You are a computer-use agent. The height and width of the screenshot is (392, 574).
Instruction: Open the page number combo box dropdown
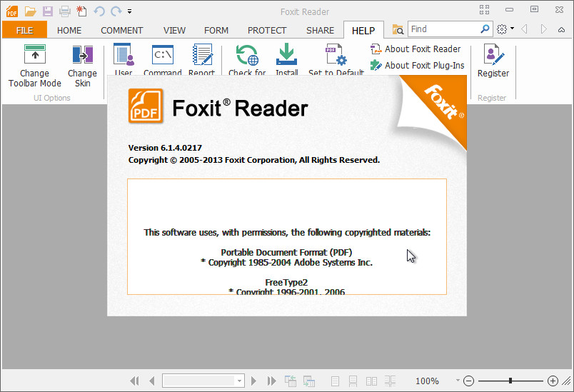[239, 381]
